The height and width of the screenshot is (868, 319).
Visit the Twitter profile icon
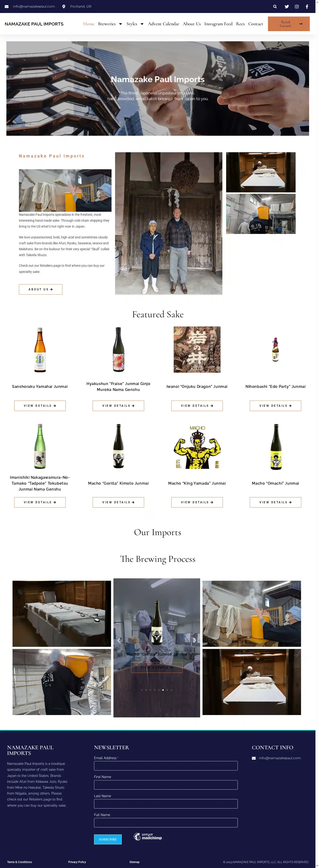coord(287,6)
